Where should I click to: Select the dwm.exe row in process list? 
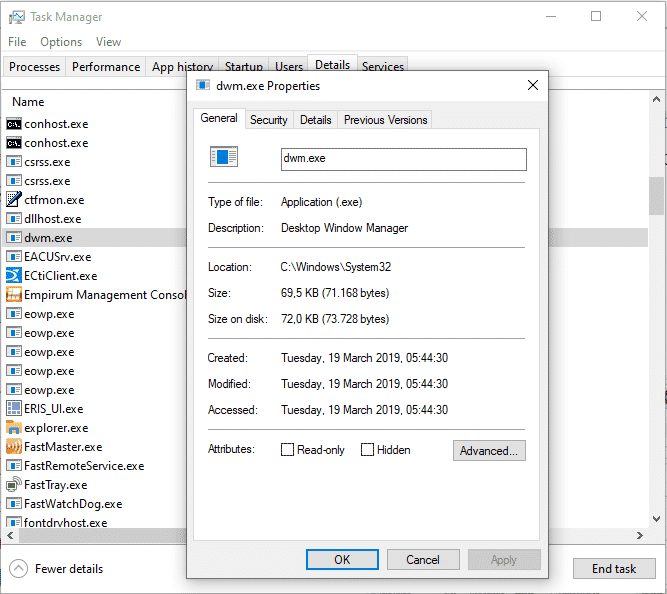94,237
